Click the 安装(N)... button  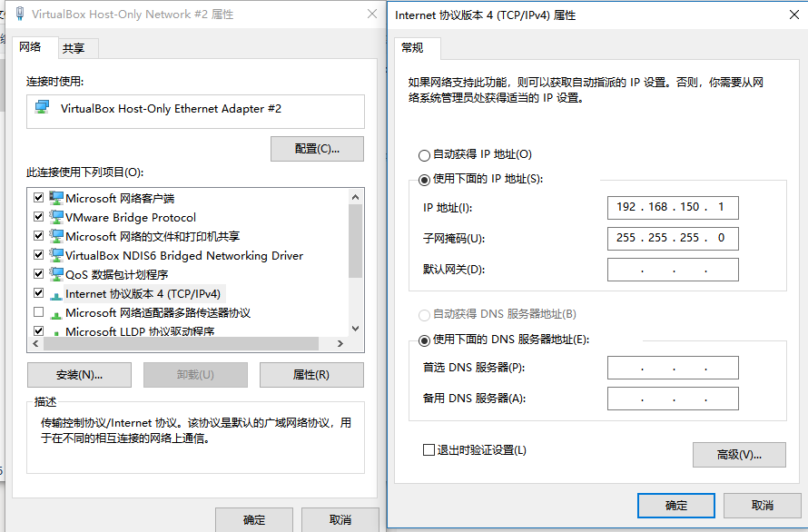[x=79, y=375]
